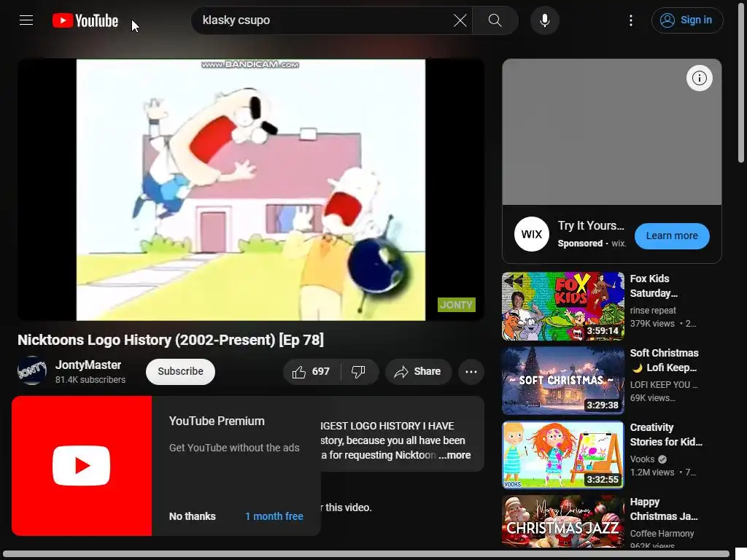This screenshot has height=560, width=747.
Task: Click Creativity Stories for Kids title
Action: pos(666,435)
